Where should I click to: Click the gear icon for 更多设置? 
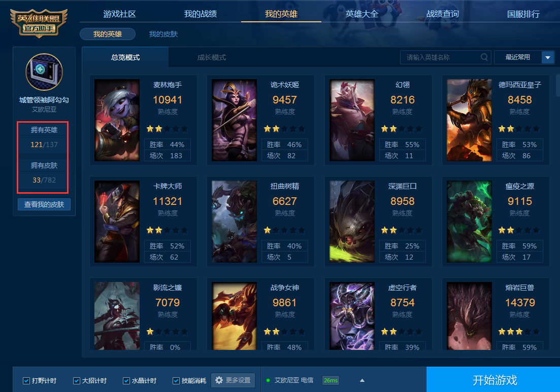219,380
